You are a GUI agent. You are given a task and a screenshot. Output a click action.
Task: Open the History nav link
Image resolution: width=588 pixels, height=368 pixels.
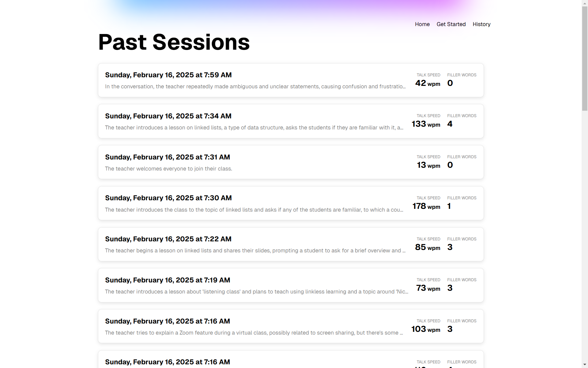481,24
